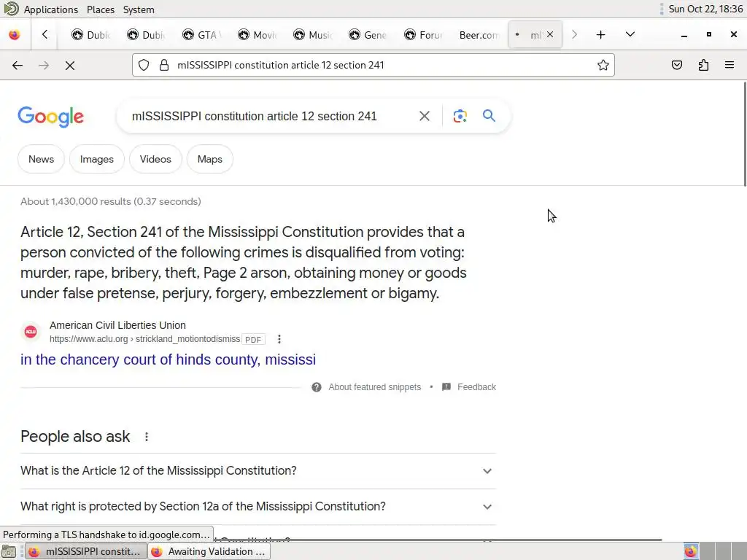
Task: Close the current mISSISSIPPI tab
Action: [550, 34]
